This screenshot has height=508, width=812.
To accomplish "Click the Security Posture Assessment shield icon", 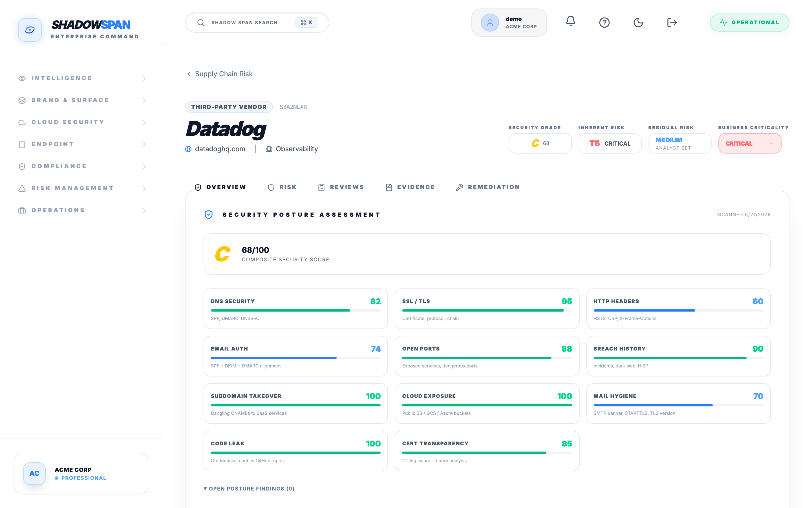I will pyautogui.click(x=209, y=214).
